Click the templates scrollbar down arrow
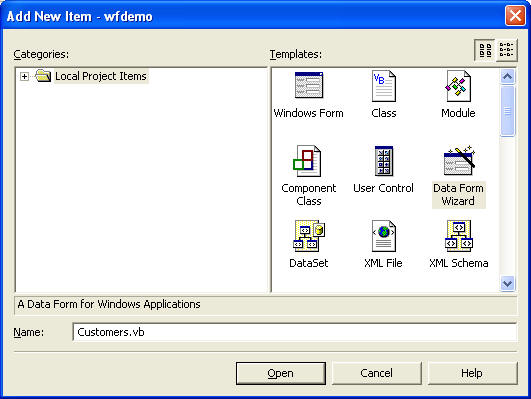Image resolution: width=531 pixels, height=399 pixels. click(x=507, y=283)
